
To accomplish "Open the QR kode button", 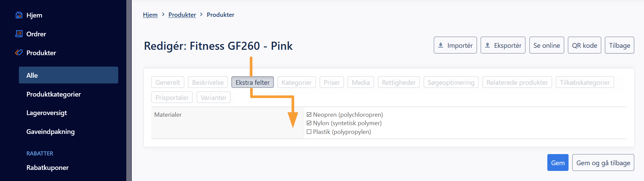I will [584, 45].
